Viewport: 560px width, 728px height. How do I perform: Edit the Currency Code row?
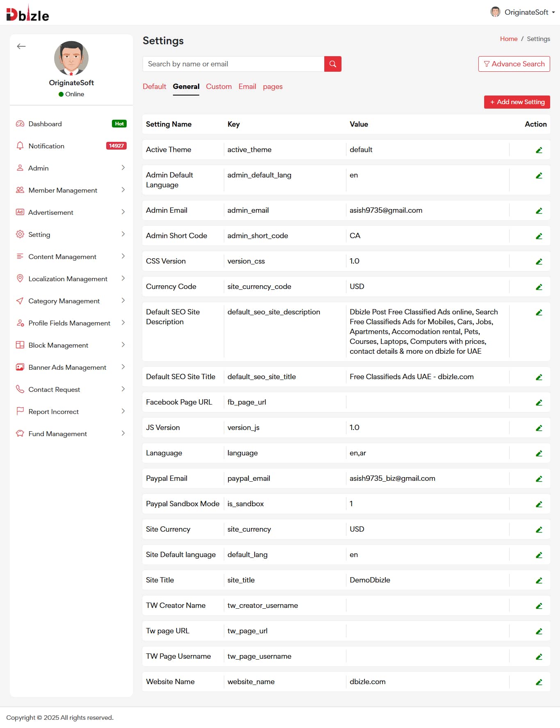point(539,287)
